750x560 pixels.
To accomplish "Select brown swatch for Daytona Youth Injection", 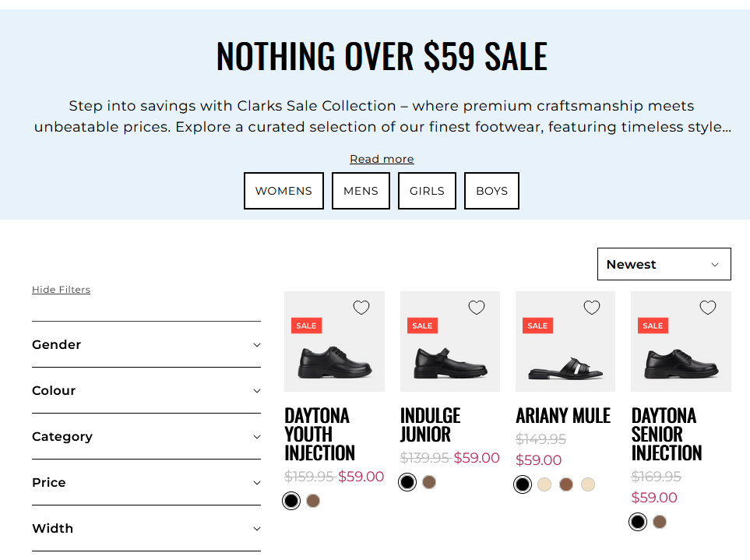I will coord(313,501).
